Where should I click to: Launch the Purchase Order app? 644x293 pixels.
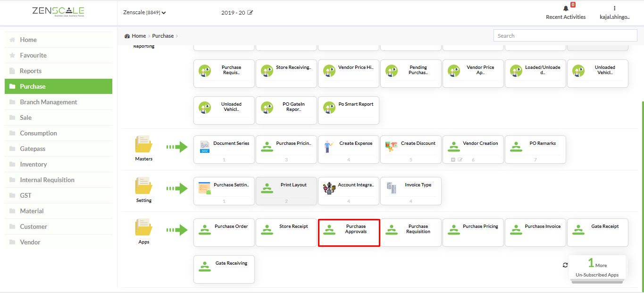(224, 233)
